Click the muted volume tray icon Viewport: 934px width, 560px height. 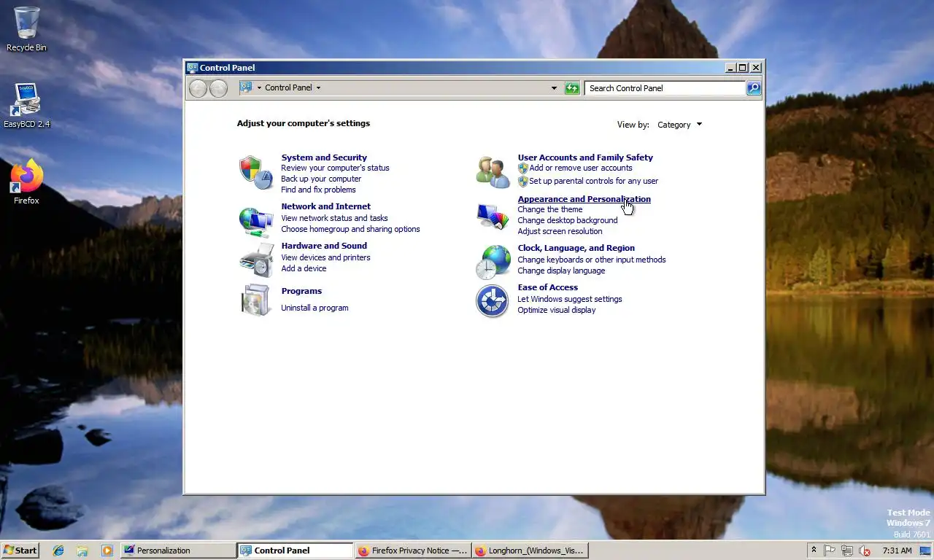tap(865, 551)
